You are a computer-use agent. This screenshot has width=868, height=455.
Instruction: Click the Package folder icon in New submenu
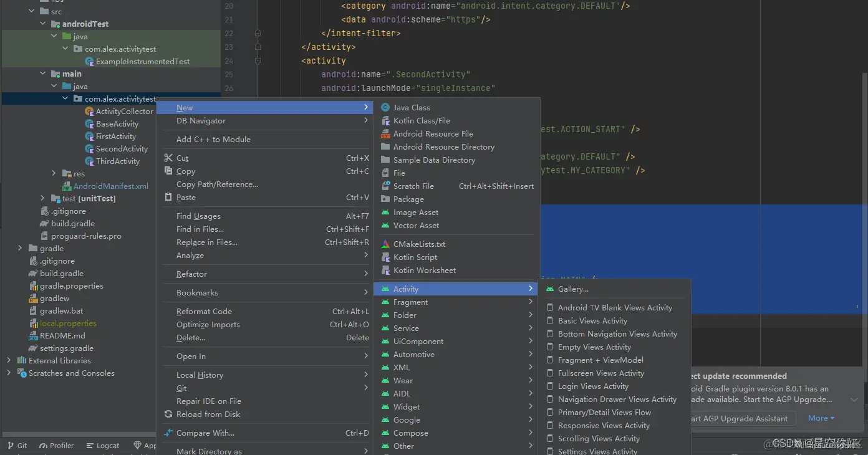(385, 199)
